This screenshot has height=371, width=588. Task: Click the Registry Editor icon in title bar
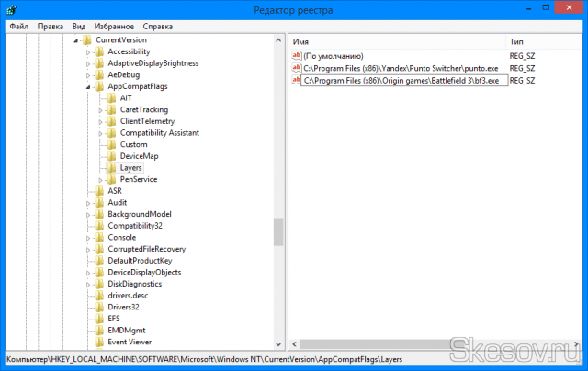pyautogui.click(x=10, y=10)
